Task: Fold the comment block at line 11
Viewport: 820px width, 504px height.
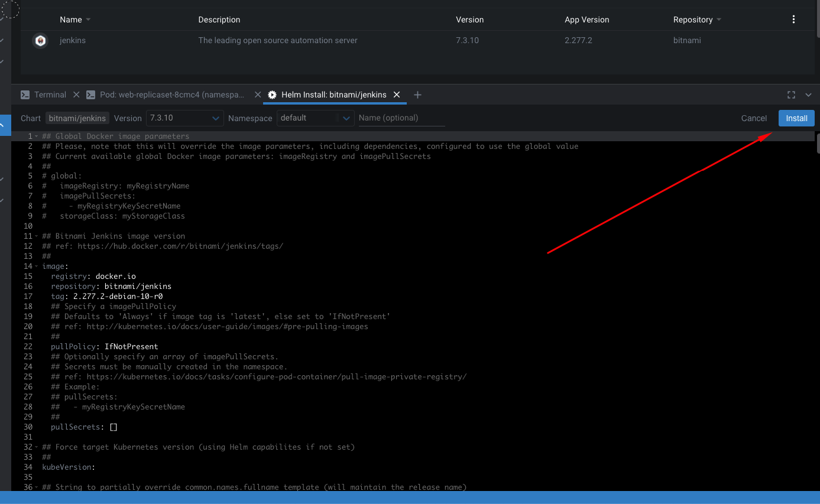Action: (36, 236)
